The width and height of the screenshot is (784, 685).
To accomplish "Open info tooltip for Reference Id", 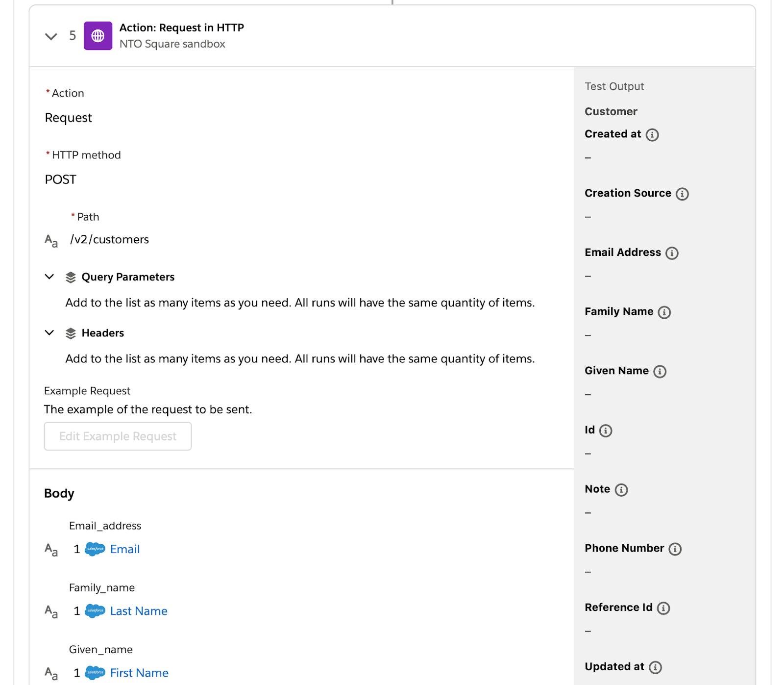I will click(x=663, y=608).
